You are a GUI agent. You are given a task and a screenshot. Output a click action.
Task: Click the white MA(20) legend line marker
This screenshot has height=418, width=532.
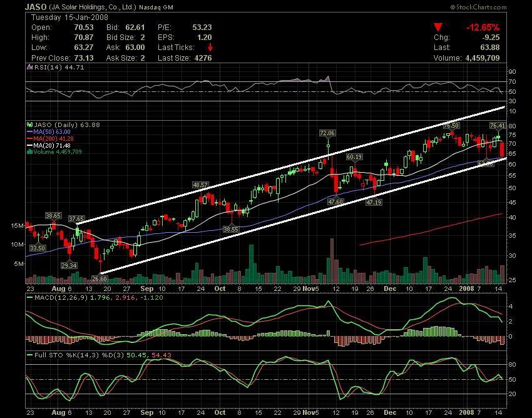point(30,145)
